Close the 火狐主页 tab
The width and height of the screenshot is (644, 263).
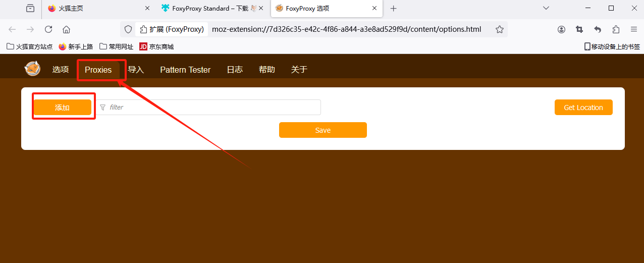[147, 8]
